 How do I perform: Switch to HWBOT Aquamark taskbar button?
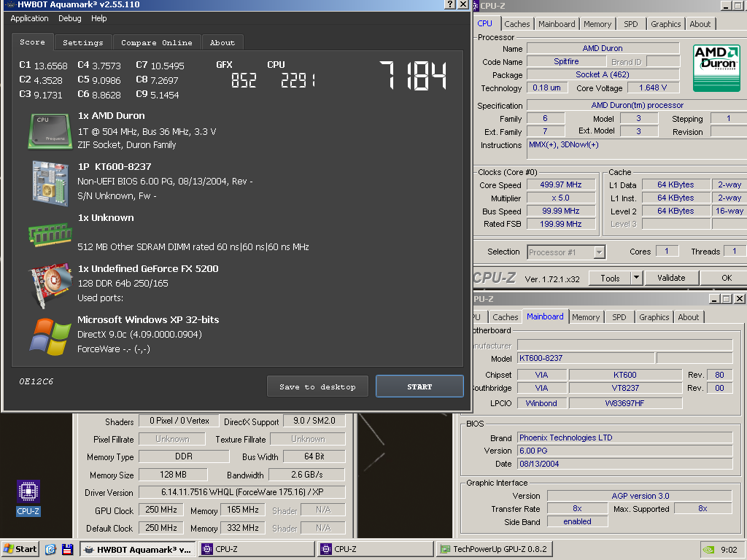pos(138,549)
